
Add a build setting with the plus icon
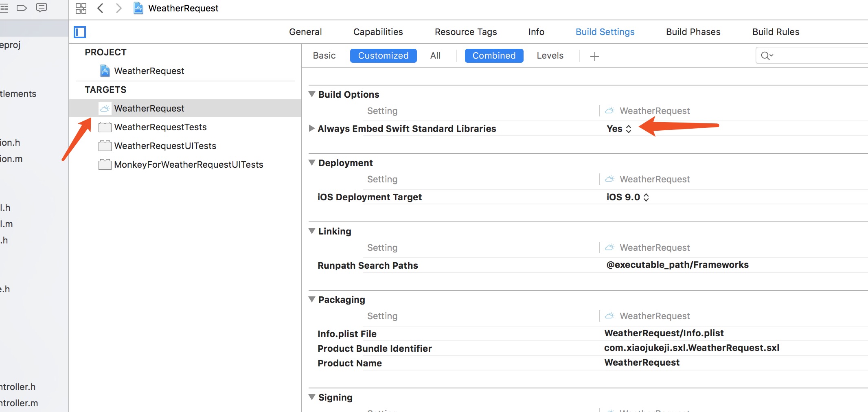tap(595, 56)
